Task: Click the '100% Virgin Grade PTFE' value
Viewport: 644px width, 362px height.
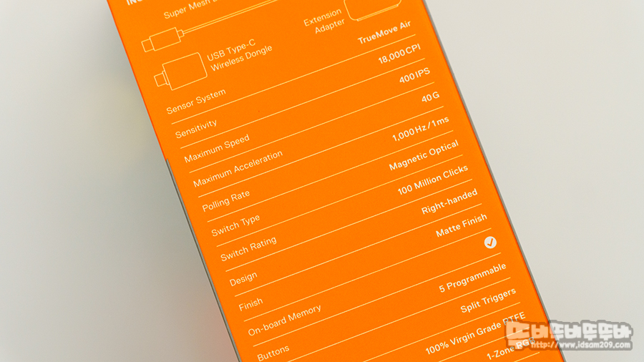Action: [475, 333]
